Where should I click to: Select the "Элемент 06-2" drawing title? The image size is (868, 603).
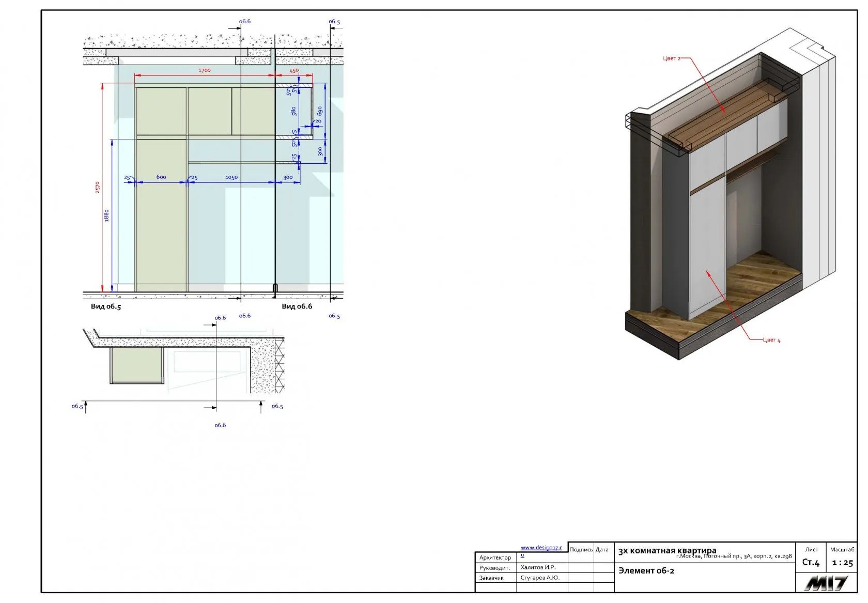coord(646,571)
